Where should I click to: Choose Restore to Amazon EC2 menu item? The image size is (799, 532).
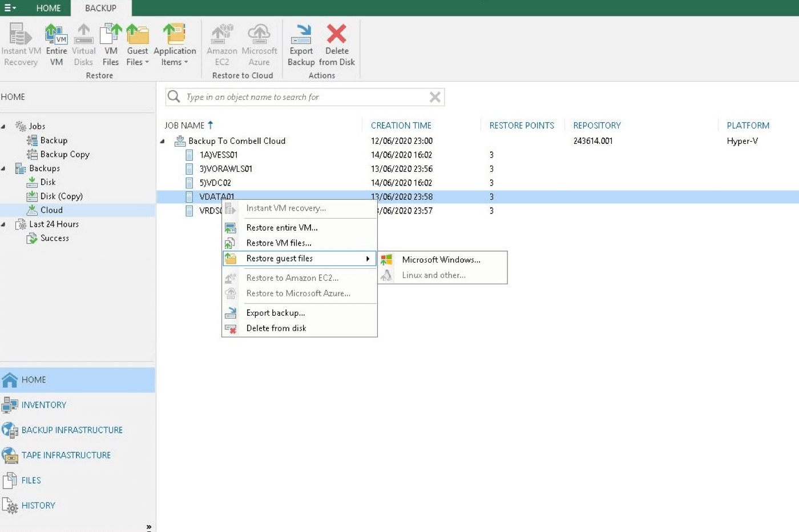pos(300,278)
